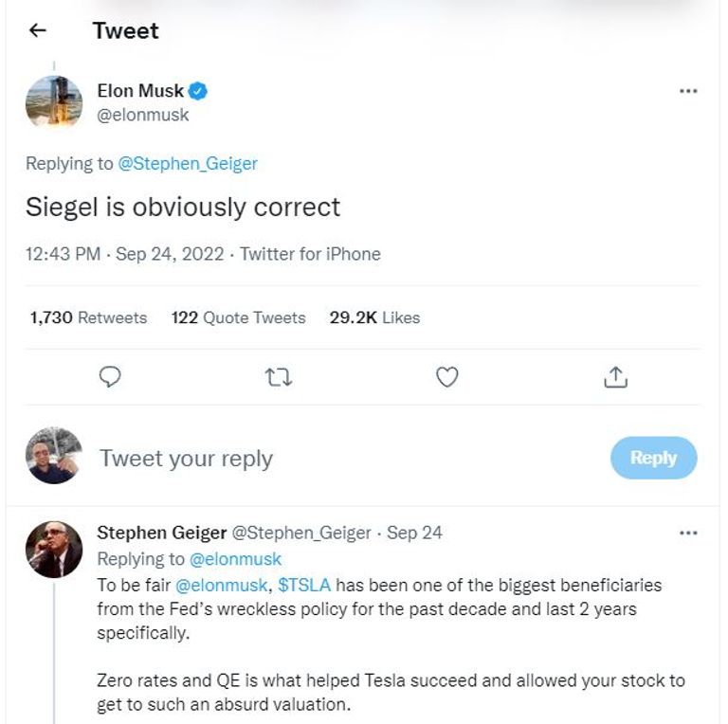Show the 29.2K Likes list

coord(374,317)
